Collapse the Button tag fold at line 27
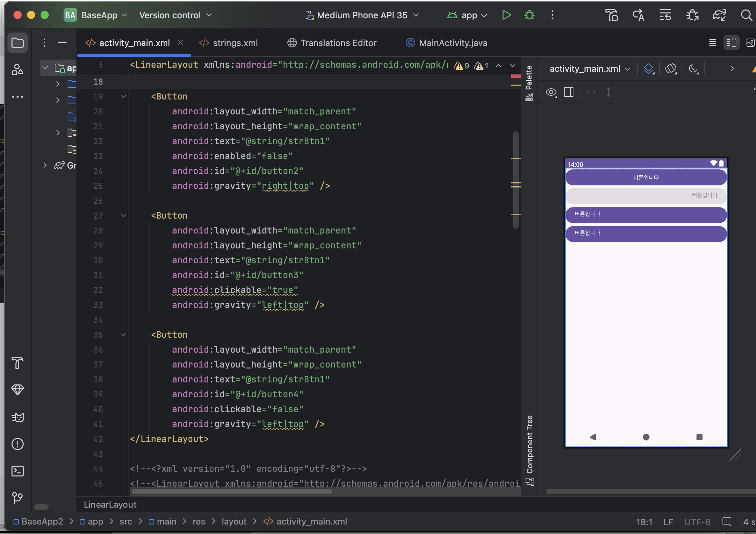Viewport: 756px width, 534px height. coord(123,216)
